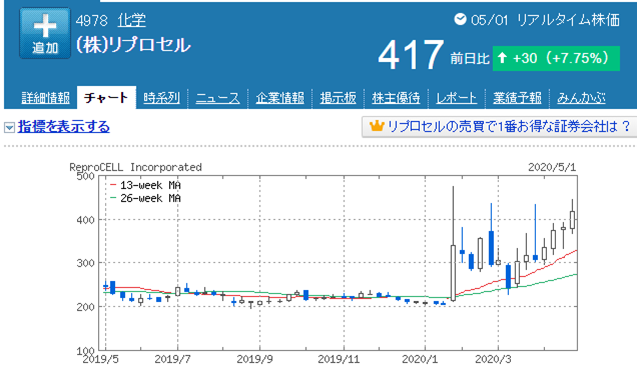The width and height of the screenshot is (637, 369).
Task: Open the みんかぶ tab
Action: (x=581, y=98)
